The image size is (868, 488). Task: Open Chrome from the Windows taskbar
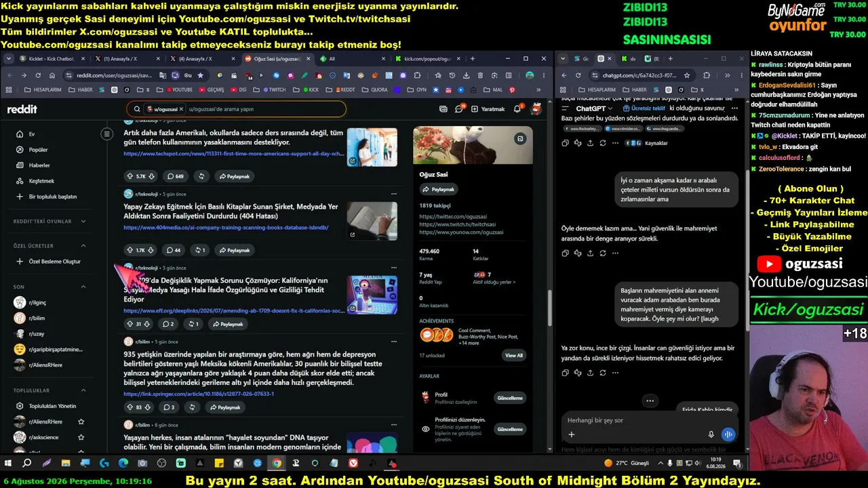coord(277,463)
